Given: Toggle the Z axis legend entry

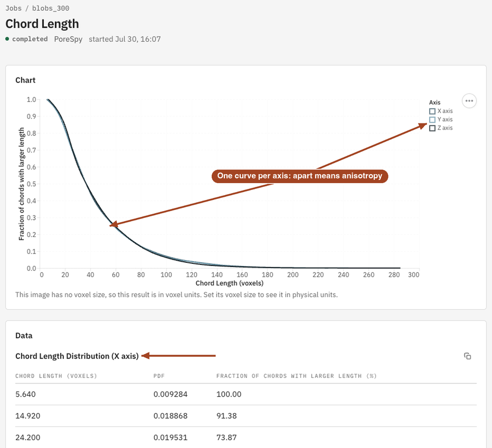Looking at the screenshot, I should coord(441,128).
